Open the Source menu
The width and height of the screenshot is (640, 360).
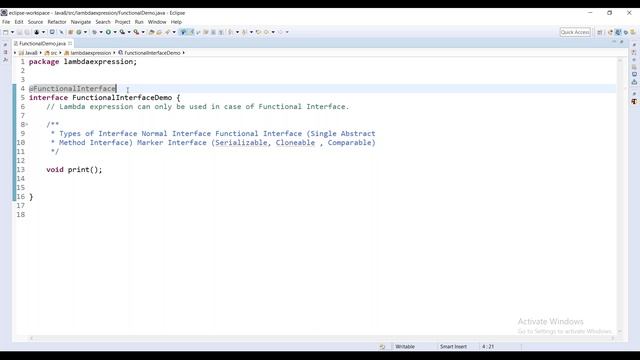click(35, 22)
